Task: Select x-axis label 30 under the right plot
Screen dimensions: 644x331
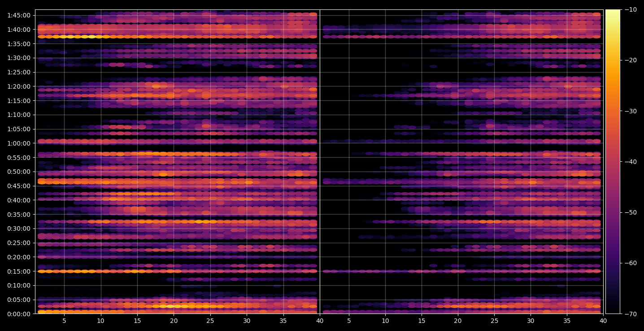Action: [531, 321]
